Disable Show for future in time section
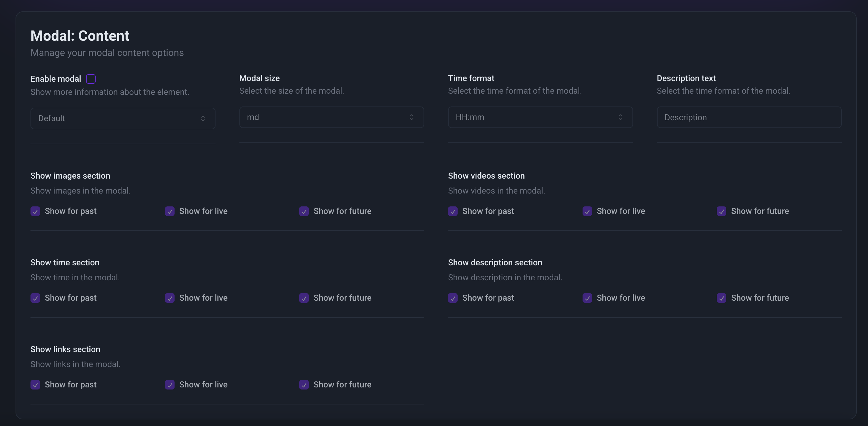Viewport: 868px width, 426px height. coord(304,298)
